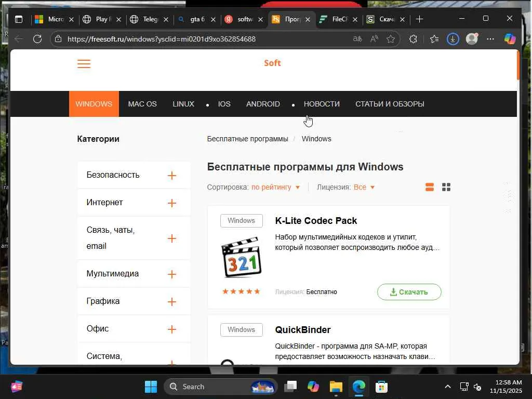
Task: Expand the Мультимедиа category
Action: pos(134,274)
